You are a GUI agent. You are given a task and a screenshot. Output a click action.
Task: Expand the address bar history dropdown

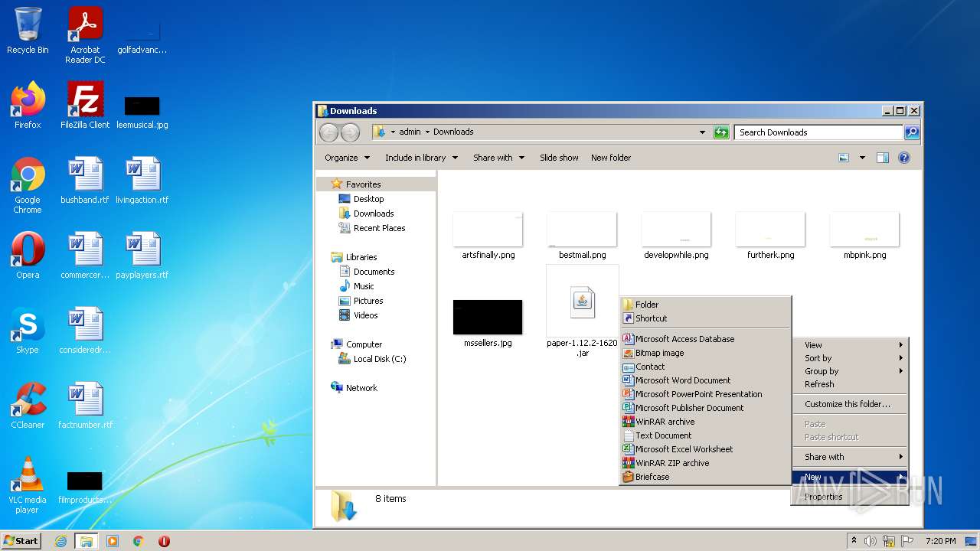pos(702,132)
